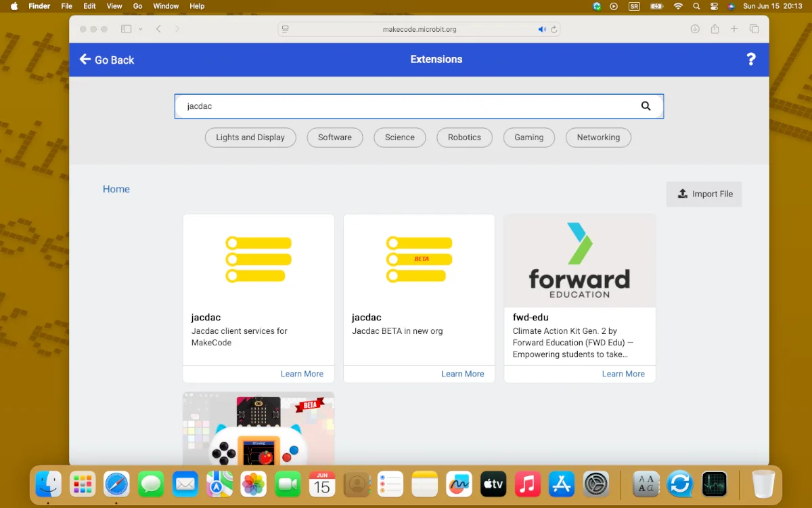Click the makecode.microbit.org address bar
Image resolution: width=812 pixels, height=508 pixels.
419,29
